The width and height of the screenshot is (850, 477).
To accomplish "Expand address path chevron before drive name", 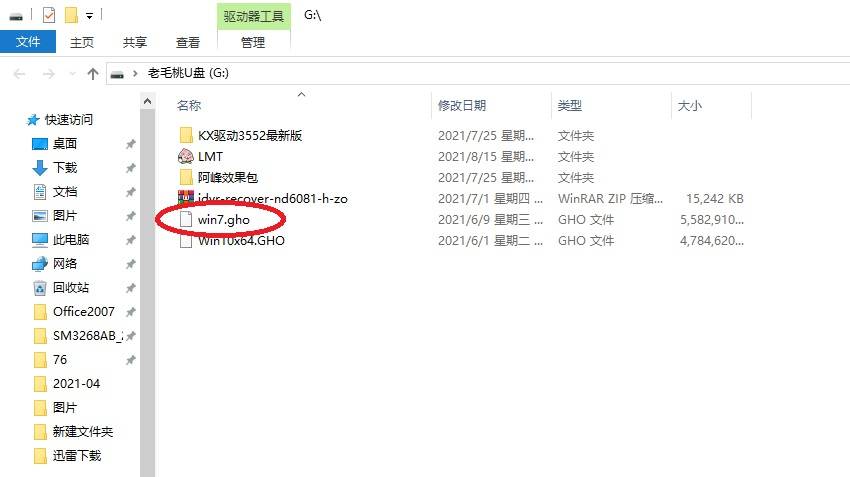I will tap(135, 73).
